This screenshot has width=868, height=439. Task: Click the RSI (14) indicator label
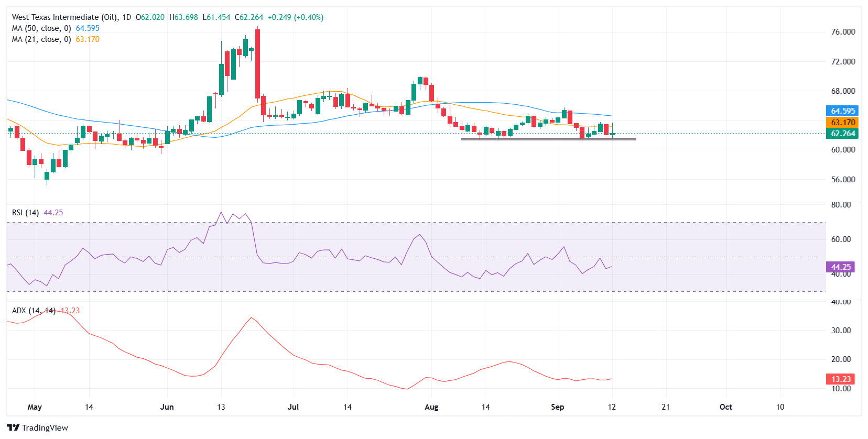[25, 213]
